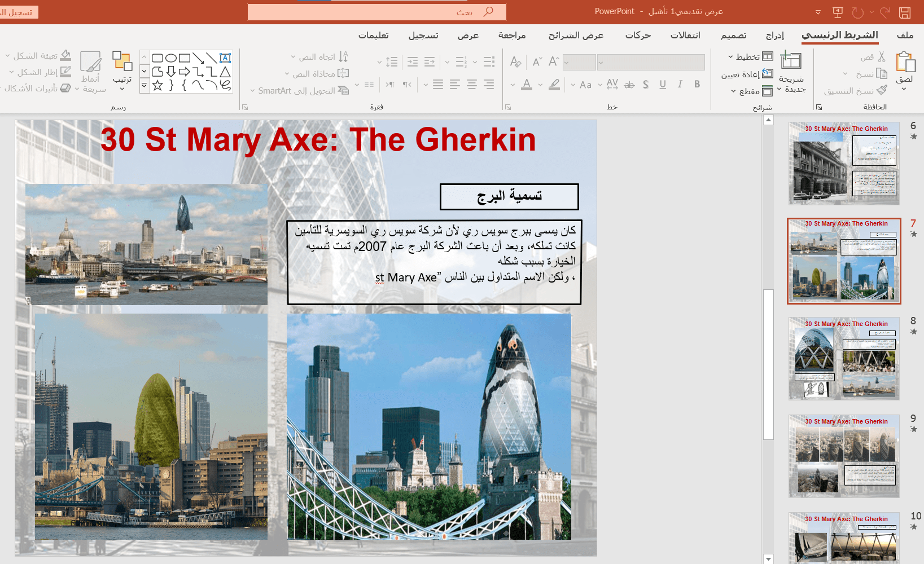
Task: Justify the paragraph text
Action: tap(438, 85)
